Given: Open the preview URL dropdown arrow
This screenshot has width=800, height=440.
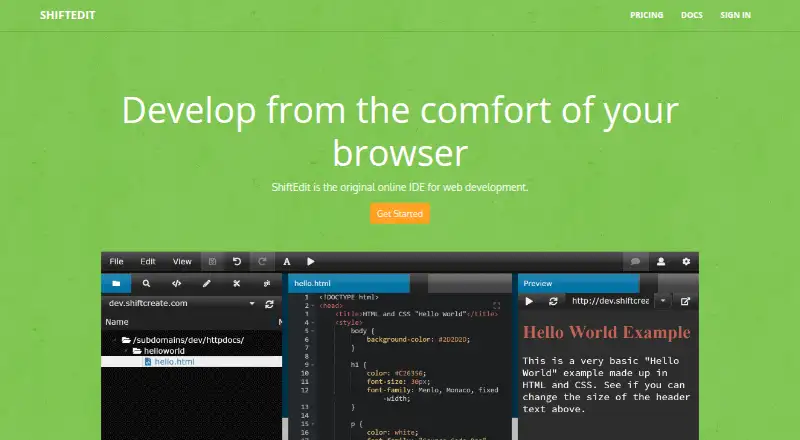Looking at the screenshot, I should (x=663, y=301).
